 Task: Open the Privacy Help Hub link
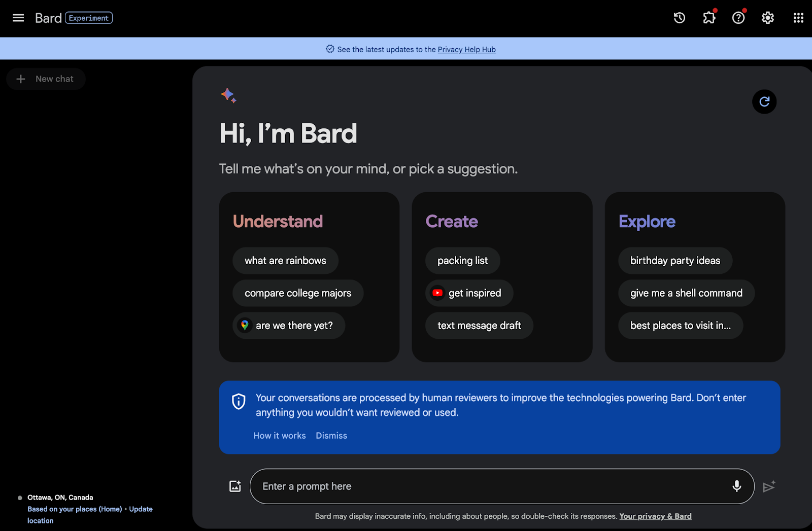pyautogui.click(x=466, y=49)
